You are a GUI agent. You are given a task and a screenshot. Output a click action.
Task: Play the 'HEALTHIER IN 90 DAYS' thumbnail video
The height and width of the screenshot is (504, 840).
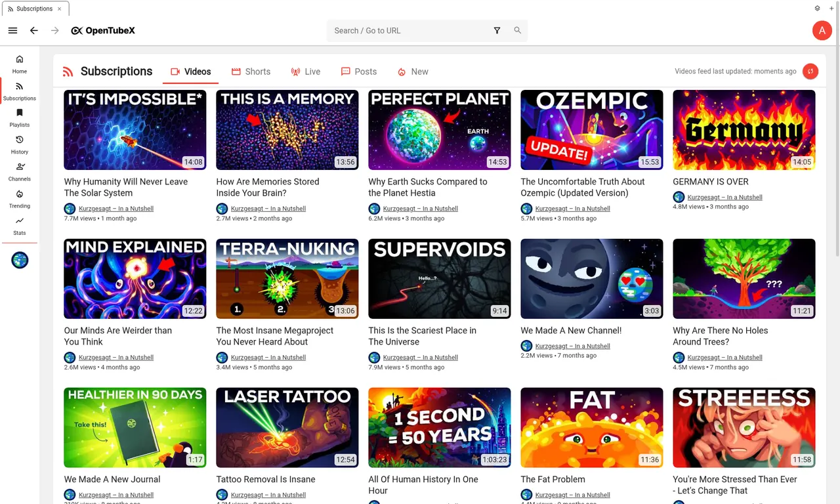pyautogui.click(x=135, y=428)
